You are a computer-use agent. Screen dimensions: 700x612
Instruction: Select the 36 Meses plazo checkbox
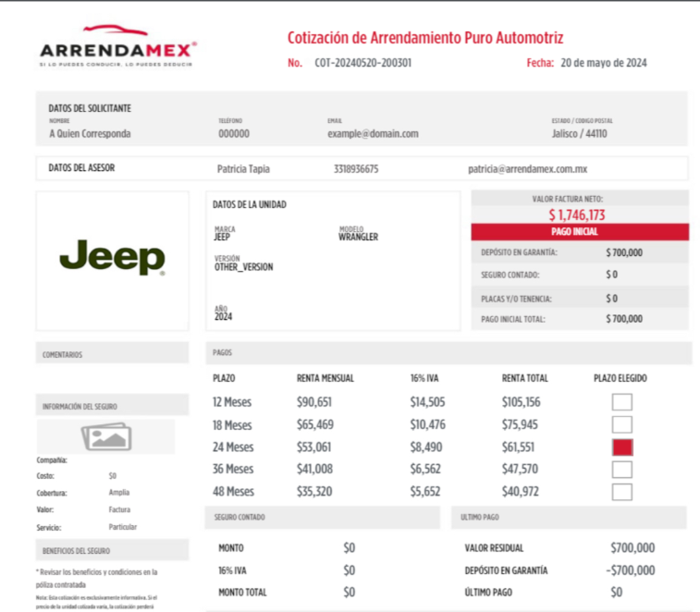pyautogui.click(x=622, y=470)
